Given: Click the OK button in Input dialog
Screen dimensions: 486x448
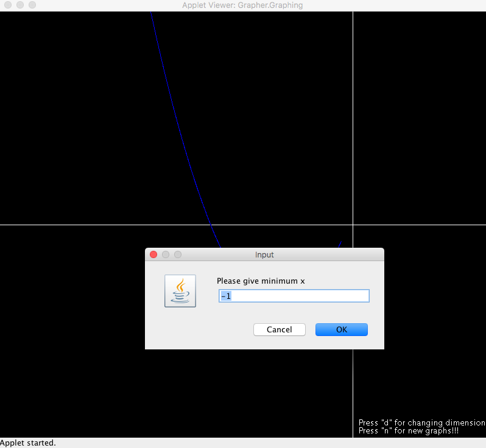Looking at the screenshot, I should pyautogui.click(x=342, y=330).
